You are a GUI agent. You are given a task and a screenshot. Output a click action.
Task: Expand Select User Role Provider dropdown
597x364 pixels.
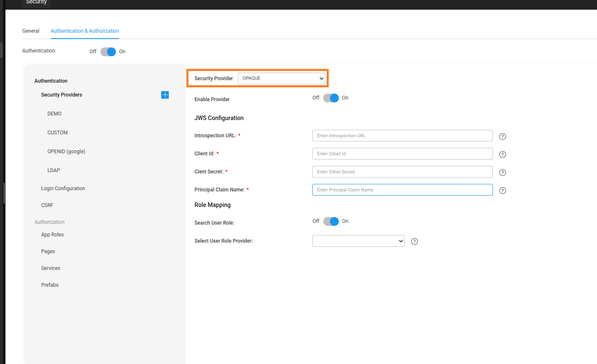[358, 241]
